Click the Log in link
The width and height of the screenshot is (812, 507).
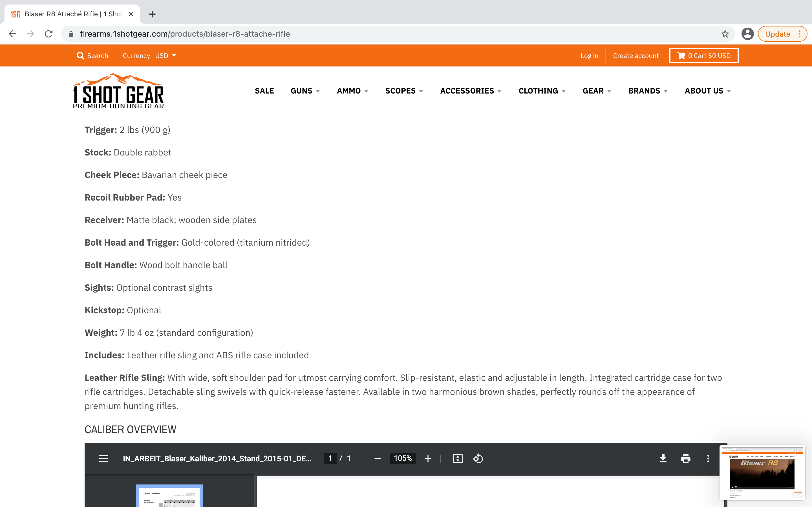589,56
